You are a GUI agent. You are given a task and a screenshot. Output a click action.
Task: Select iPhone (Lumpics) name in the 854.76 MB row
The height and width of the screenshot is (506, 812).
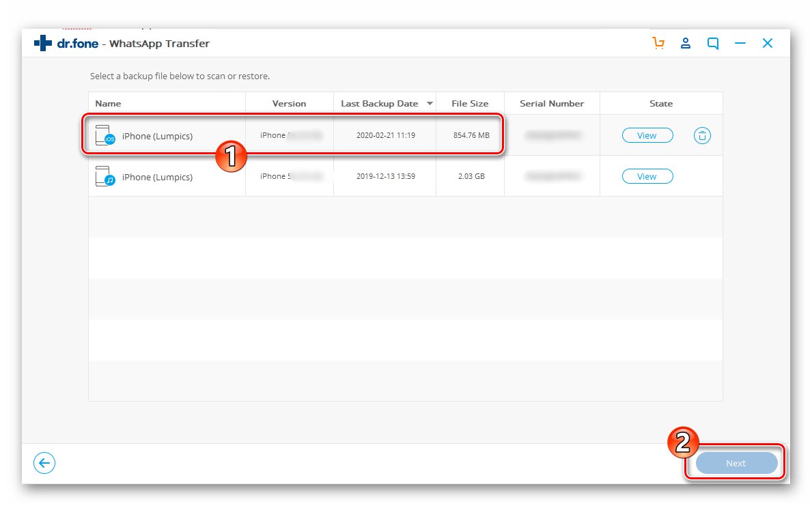158,136
